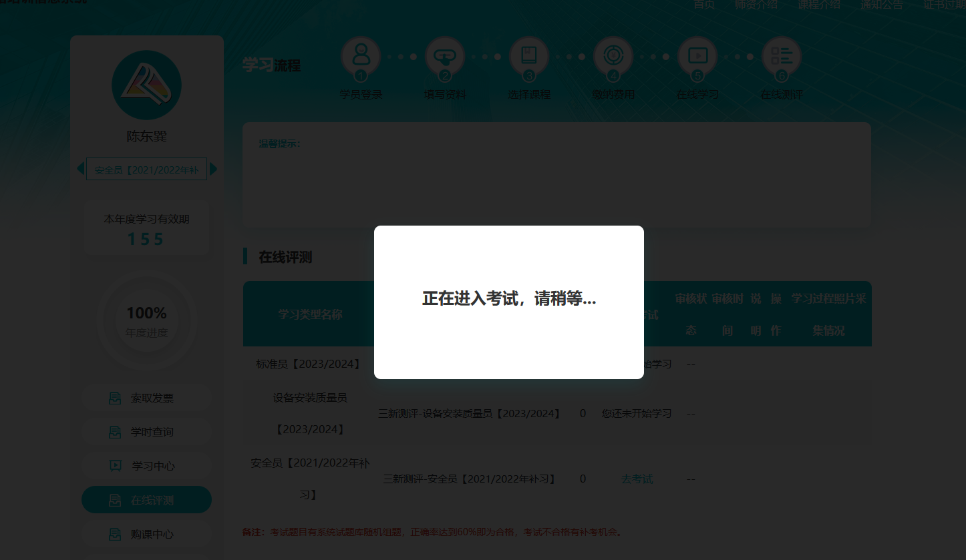Select the 安全员【2021/2022年补 course box

coord(147,169)
